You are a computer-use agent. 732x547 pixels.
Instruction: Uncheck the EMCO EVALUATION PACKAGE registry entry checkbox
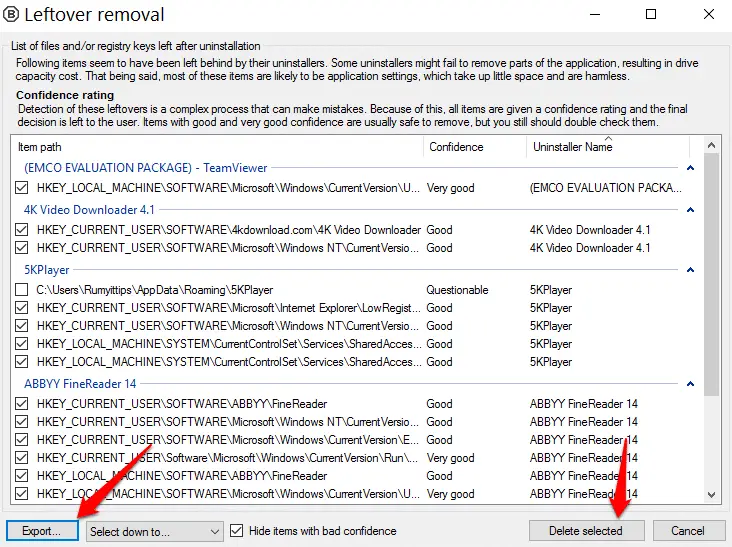pyautogui.click(x=21, y=188)
